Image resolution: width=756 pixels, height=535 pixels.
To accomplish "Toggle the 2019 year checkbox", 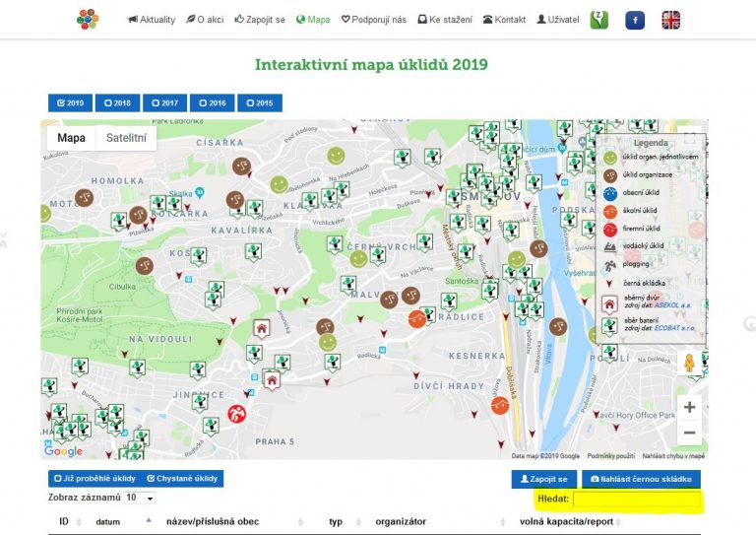I will pos(69,102).
